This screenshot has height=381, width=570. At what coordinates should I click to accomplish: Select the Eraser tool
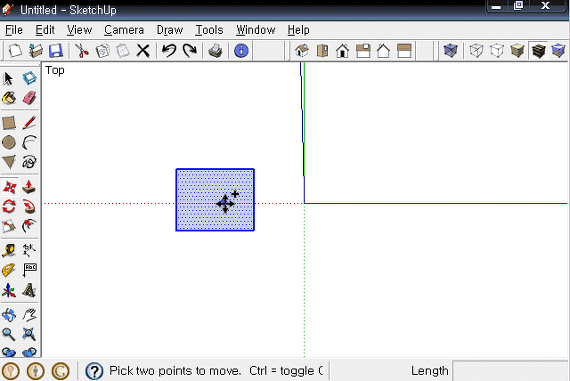[x=29, y=98]
